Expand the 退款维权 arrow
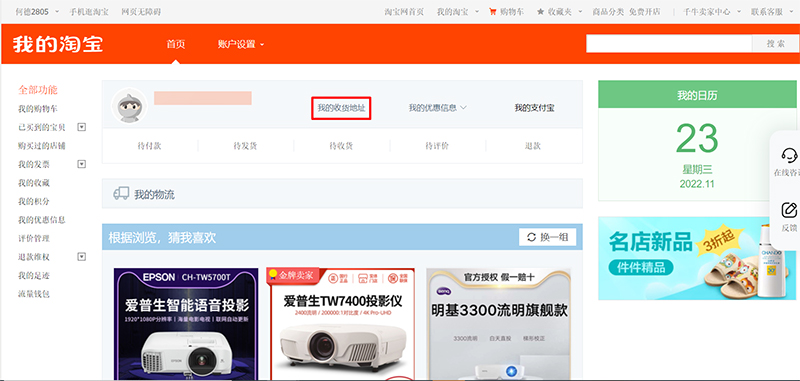The width and height of the screenshot is (800, 381). (x=82, y=257)
